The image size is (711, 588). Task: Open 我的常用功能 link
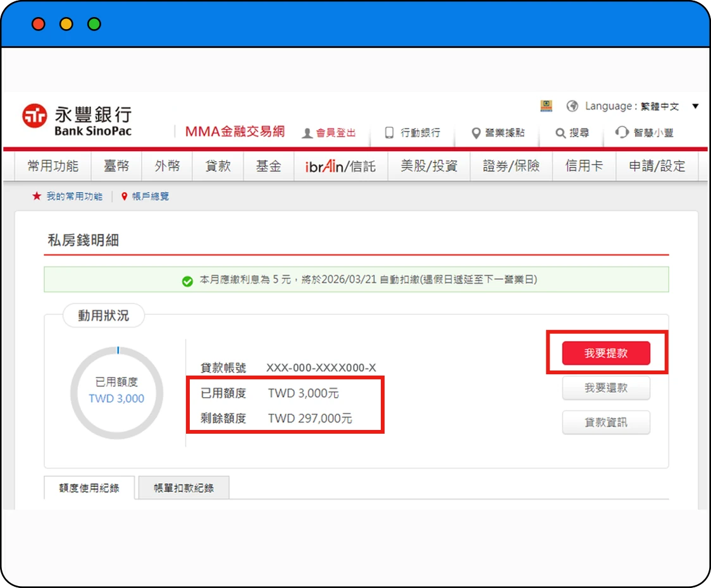pyautogui.click(x=75, y=196)
